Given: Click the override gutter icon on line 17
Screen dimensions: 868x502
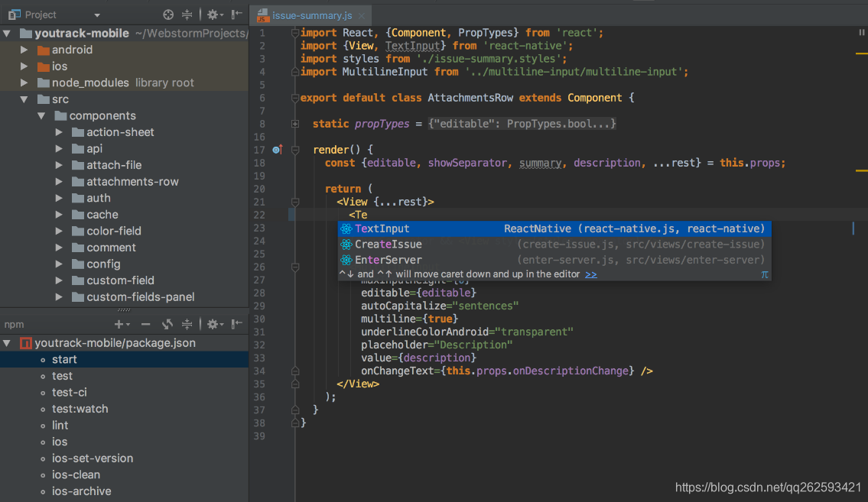Looking at the screenshot, I should tap(278, 150).
